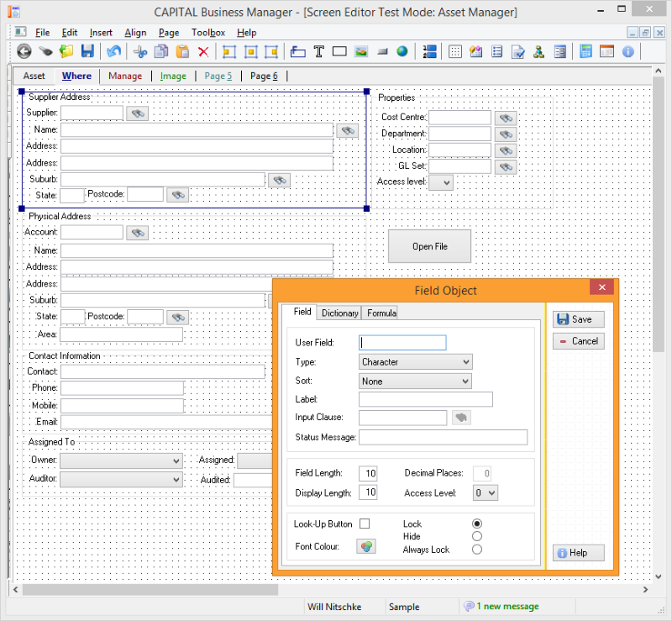Expand the Owner dropdown
The width and height of the screenshot is (672, 621).
click(121, 460)
